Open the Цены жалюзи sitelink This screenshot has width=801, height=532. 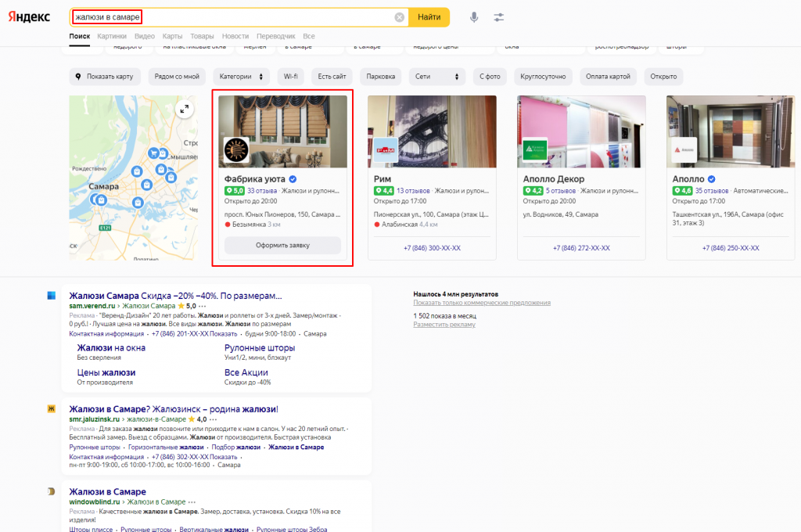point(106,372)
